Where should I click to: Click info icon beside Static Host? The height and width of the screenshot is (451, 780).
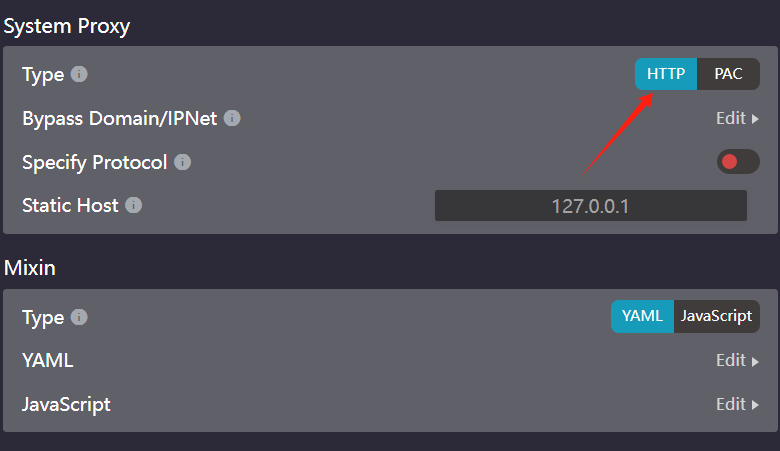pyautogui.click(x=133, y=205)
